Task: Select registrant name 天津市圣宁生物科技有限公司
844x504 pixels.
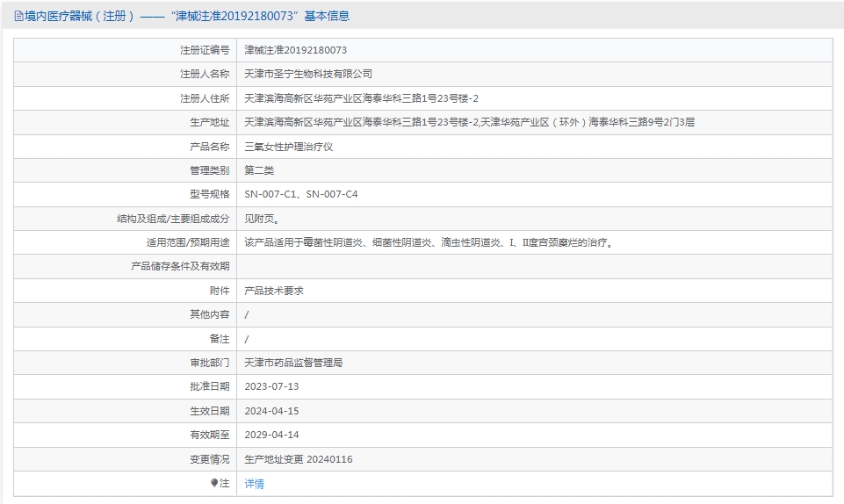Action: [308, 74]
